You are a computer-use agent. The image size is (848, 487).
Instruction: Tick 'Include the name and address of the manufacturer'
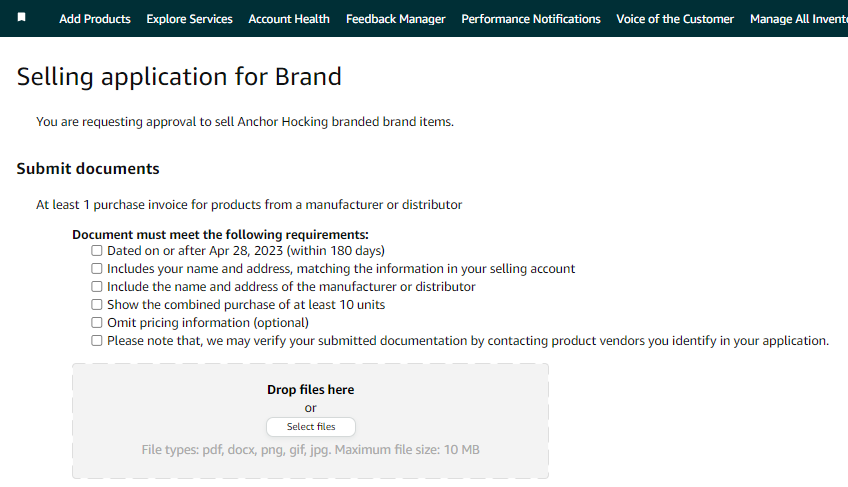point(97,286)
